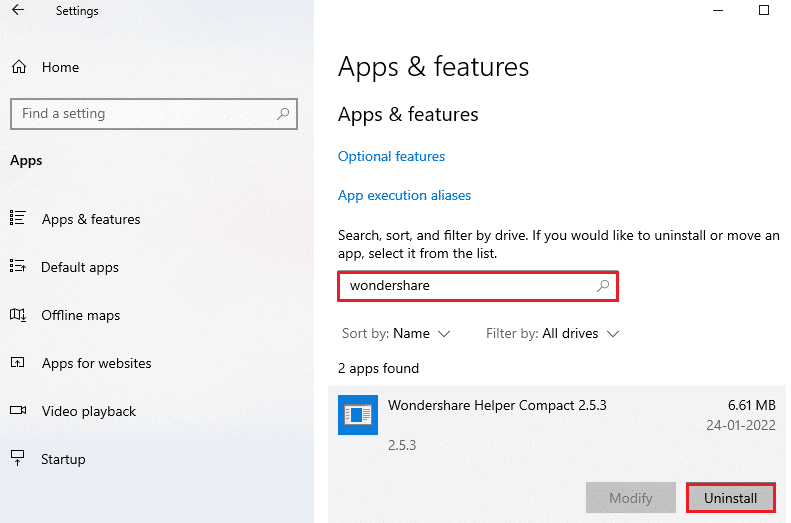791x523 pixels.
Task: Click the Startup icon
Action: pos(18,458)
